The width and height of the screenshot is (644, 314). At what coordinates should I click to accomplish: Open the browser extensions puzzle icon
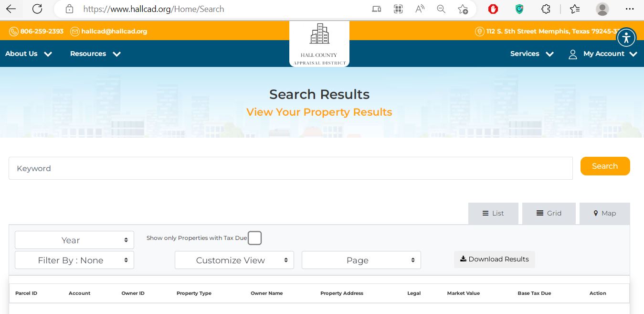coord(546,9)
